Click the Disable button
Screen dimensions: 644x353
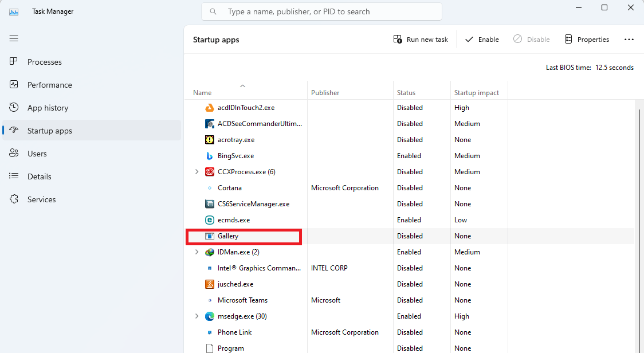pyautogui.click(x=531, y=40)
